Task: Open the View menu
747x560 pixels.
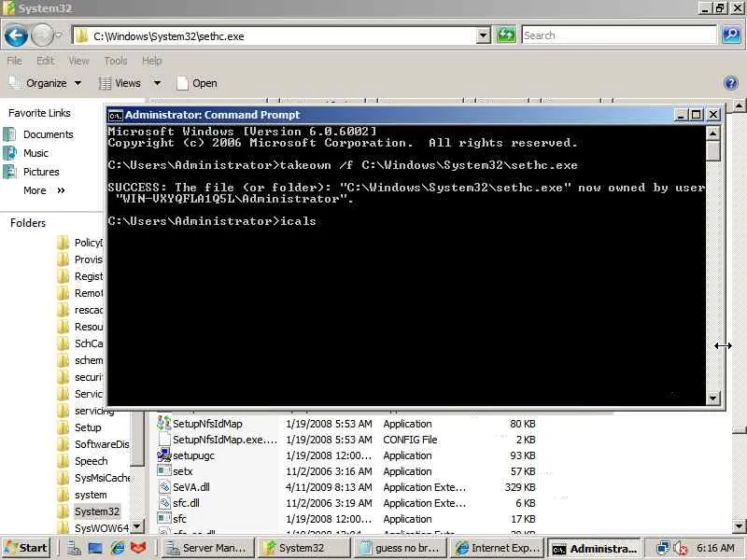Action: [78, 61]
